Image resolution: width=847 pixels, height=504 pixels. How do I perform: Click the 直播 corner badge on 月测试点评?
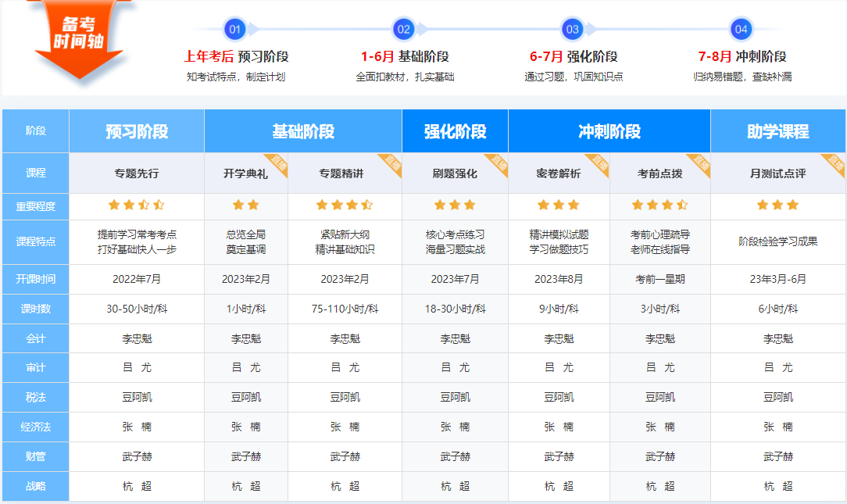pyautogui.click(x=836, y=162)
